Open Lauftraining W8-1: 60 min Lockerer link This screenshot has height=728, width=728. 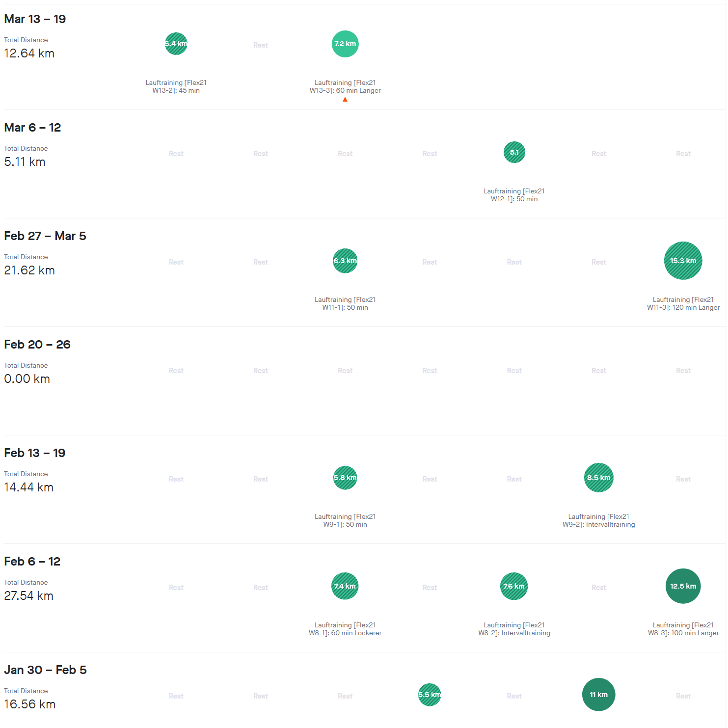coord(345,629)
